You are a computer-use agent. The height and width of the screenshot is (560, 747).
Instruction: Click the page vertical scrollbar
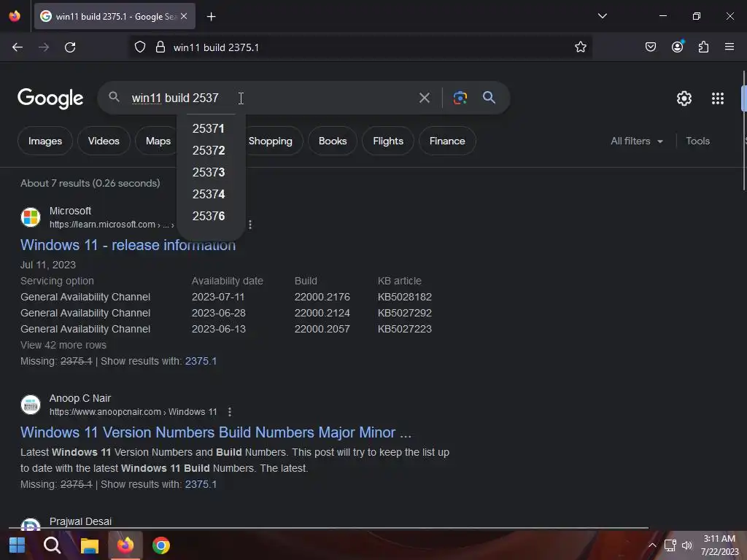[x=743, y=131]
